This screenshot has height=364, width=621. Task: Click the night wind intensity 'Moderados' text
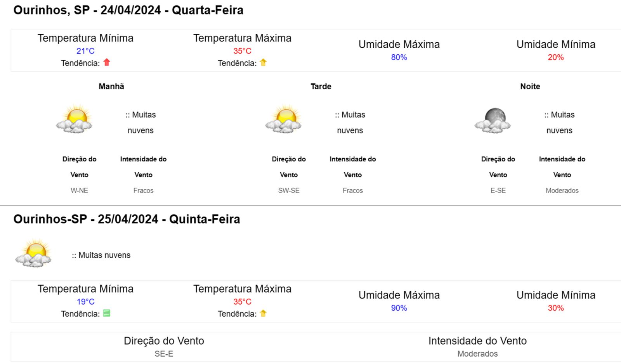pyautogui.click(x=562, y=191)
